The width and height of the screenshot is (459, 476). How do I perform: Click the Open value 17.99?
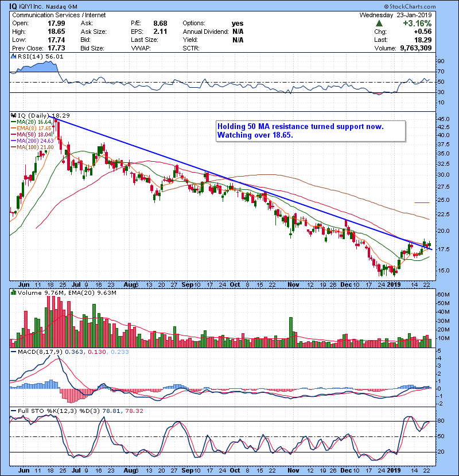pyautogui.click(x=56, y=24)
